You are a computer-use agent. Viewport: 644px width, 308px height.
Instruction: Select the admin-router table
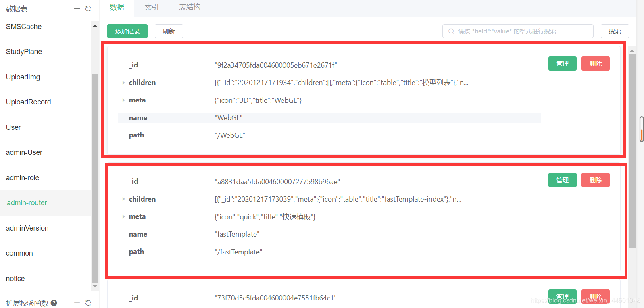46,203
